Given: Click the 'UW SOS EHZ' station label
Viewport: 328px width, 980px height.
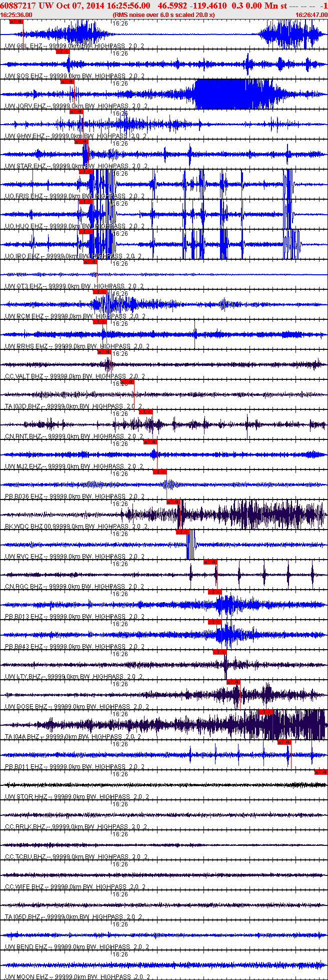Looking at the screenshot, I should coord(23,76).
